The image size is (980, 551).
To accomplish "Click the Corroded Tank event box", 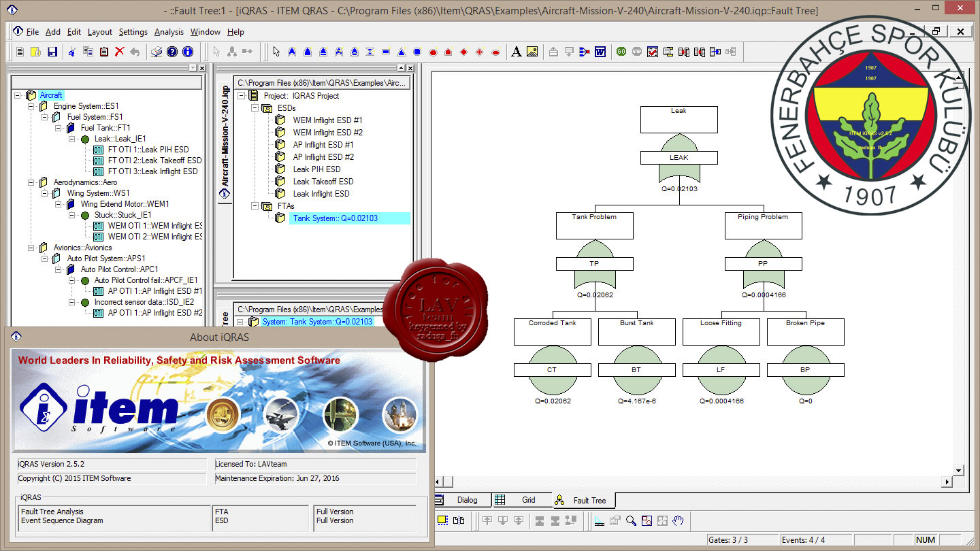I will [x=552, y=331].
